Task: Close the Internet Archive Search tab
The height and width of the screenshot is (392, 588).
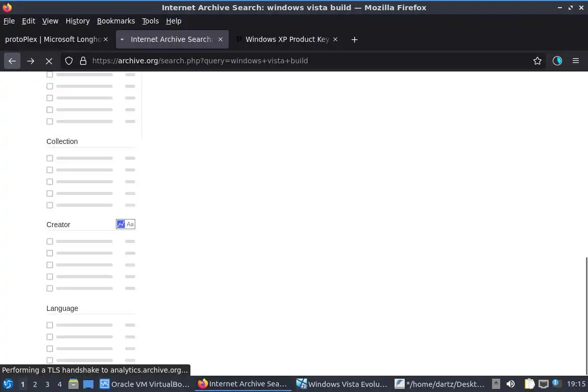Action: pyautogui.click(x=220, y=39)
